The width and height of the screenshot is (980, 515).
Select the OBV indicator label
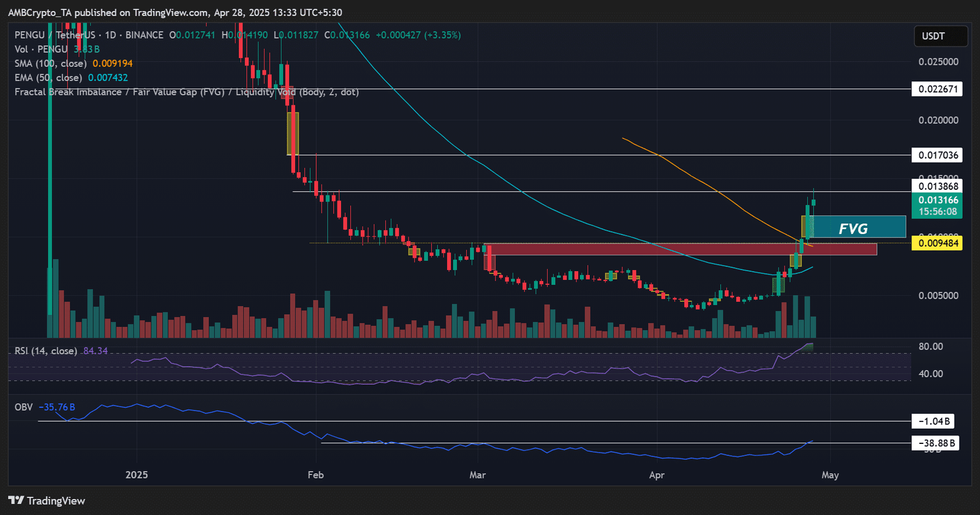tap(24, 407)
